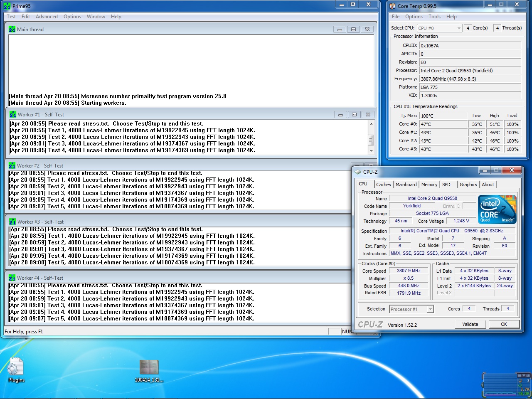This screenshot has width=532, height=399.
Task: Switch to the CPU tab in CPU-Z
Action: click(x=363, y=184)
